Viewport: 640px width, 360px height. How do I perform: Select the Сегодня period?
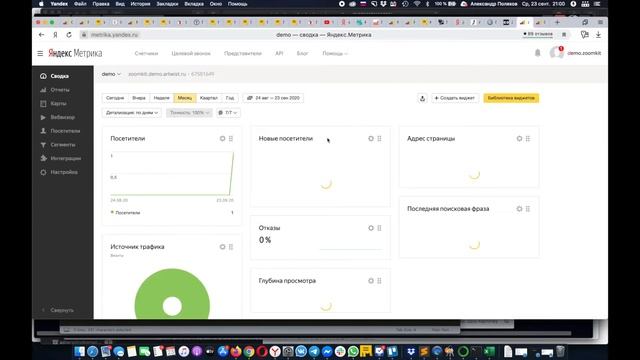coord(115,98)
